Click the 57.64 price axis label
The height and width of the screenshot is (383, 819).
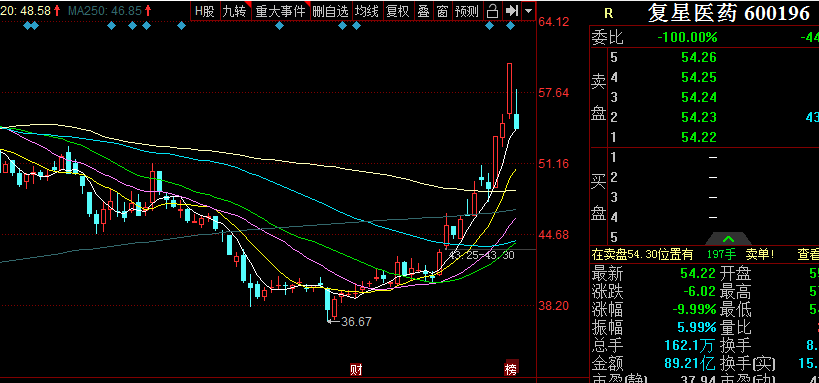coord(553,93)
